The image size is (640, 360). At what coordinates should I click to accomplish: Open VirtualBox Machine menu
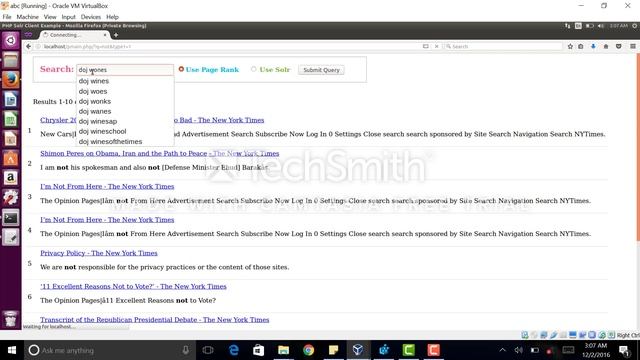27,17
